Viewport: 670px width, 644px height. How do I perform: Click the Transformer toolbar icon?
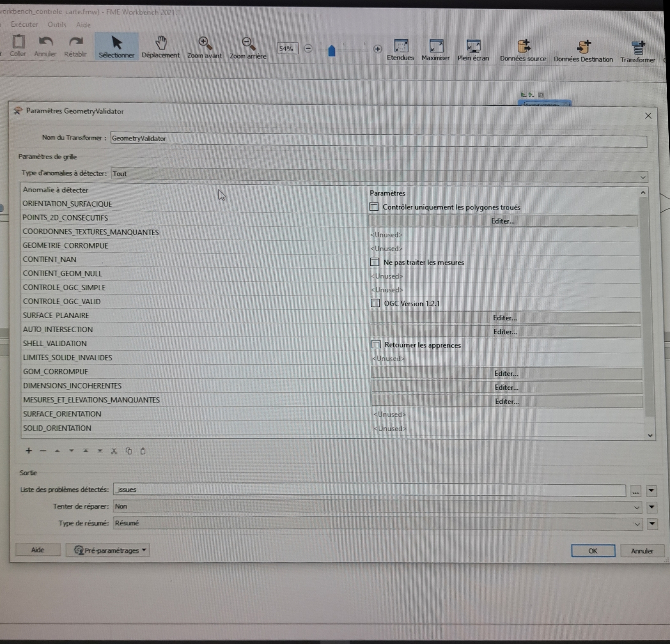[638, 48]
